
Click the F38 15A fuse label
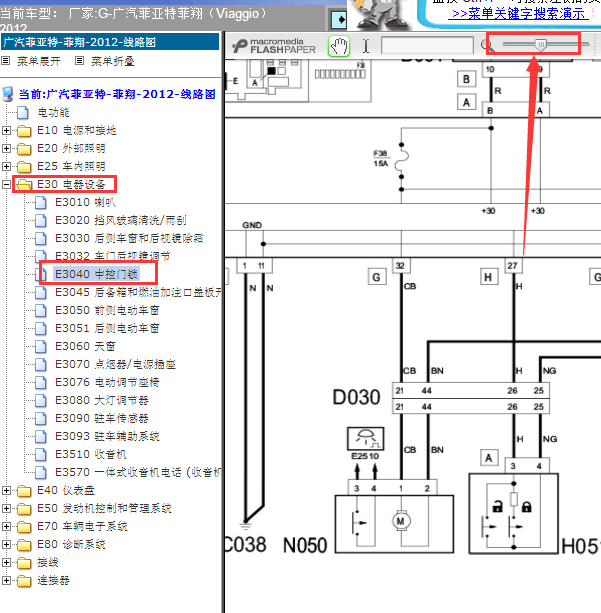coord(380,158)
